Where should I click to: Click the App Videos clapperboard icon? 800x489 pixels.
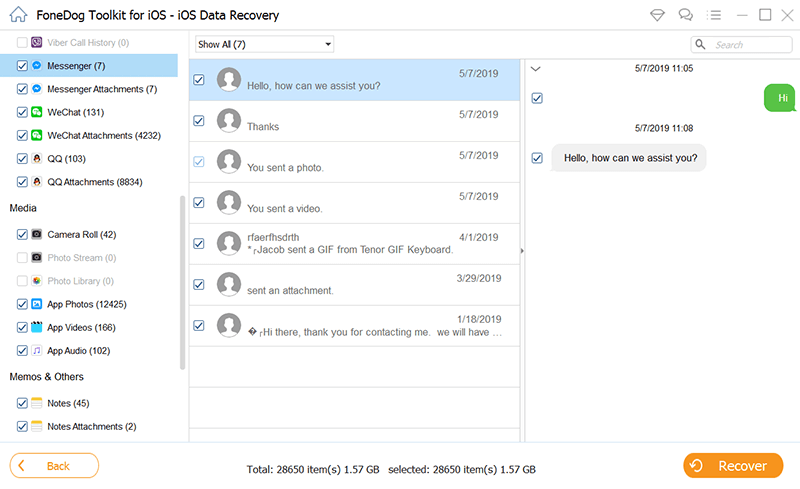[37, 327]
